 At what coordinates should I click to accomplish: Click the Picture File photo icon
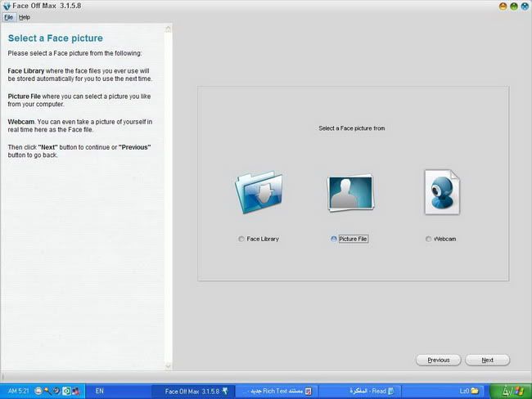(350, 193)
